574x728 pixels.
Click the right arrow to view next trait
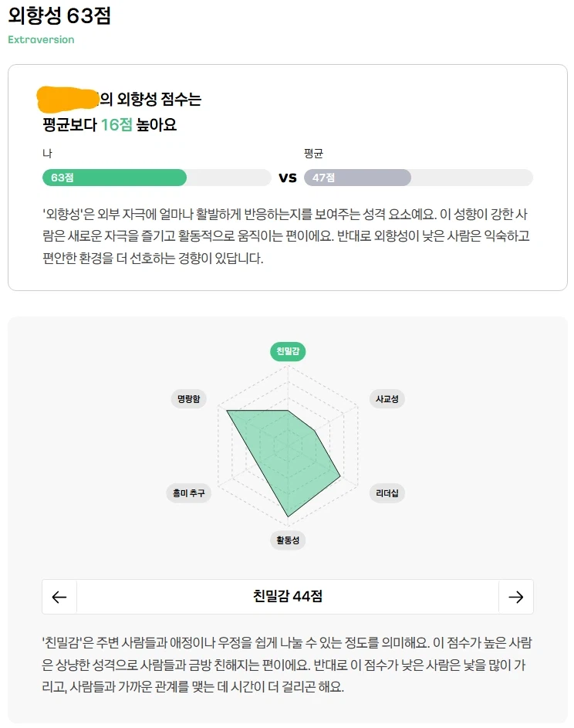(515, 597)
